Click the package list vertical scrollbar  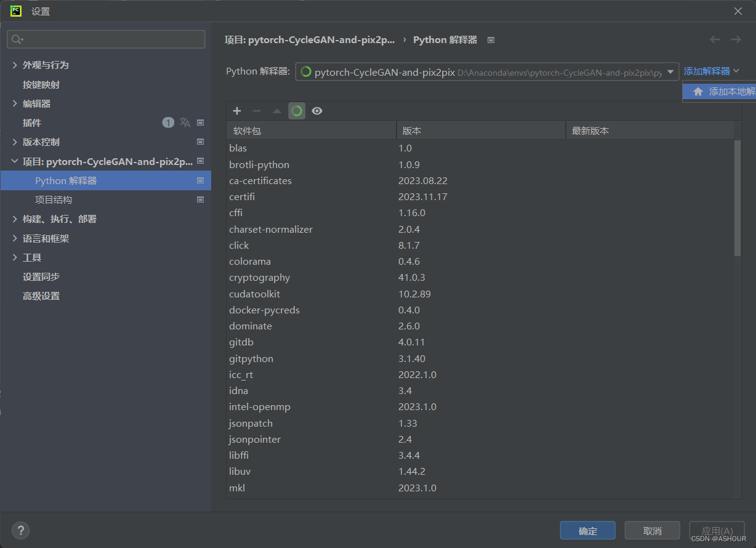coord(738,198)
